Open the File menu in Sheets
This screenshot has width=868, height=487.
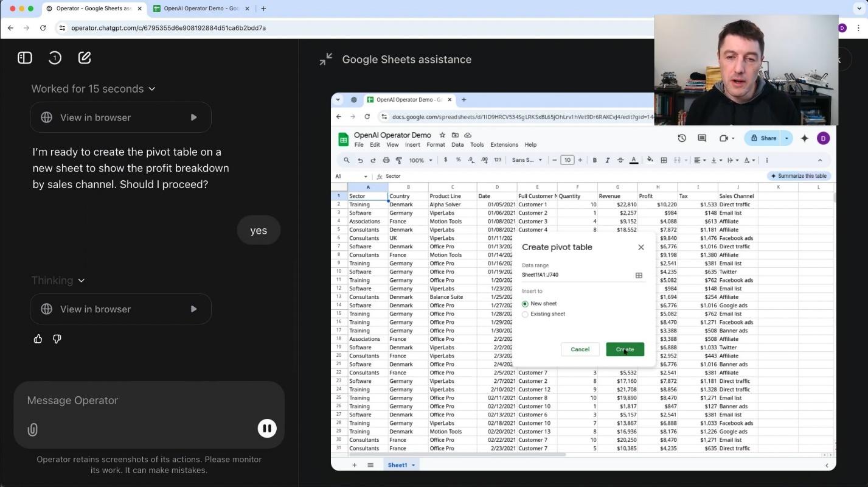click(359, 145)
